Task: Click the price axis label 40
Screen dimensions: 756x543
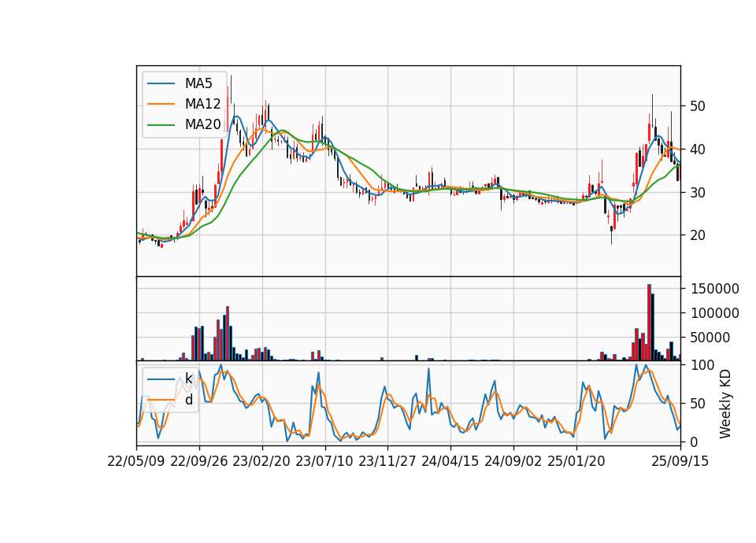Action: pos(698,150)
